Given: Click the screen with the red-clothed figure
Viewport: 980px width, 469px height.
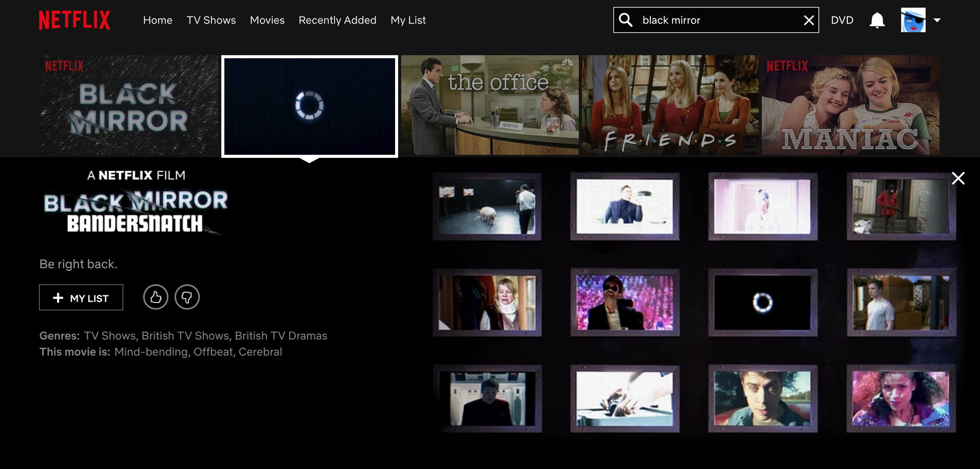Looking at the screenshot, I should click(x=901, y=206).
